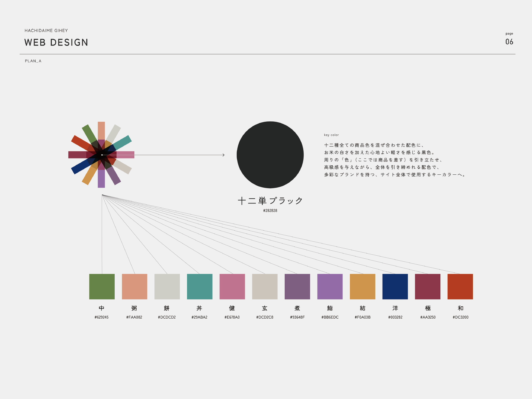Click the arrowhead pointing to black circle
This screenshot has height=399, width=532.
[223, 155]
